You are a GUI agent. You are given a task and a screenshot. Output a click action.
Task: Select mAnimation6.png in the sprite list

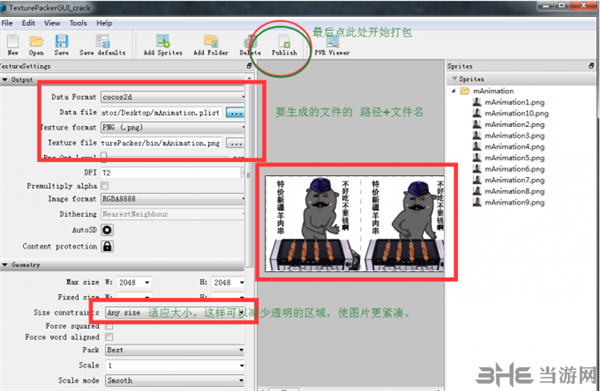514,169
